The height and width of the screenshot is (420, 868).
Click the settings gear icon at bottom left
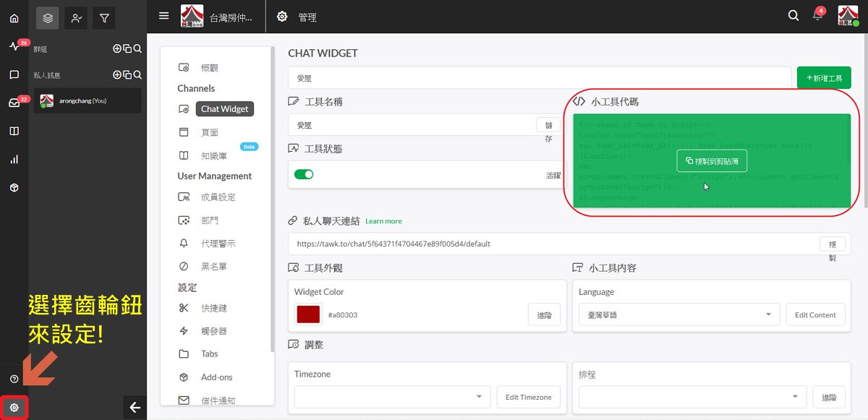coord(14,408)
